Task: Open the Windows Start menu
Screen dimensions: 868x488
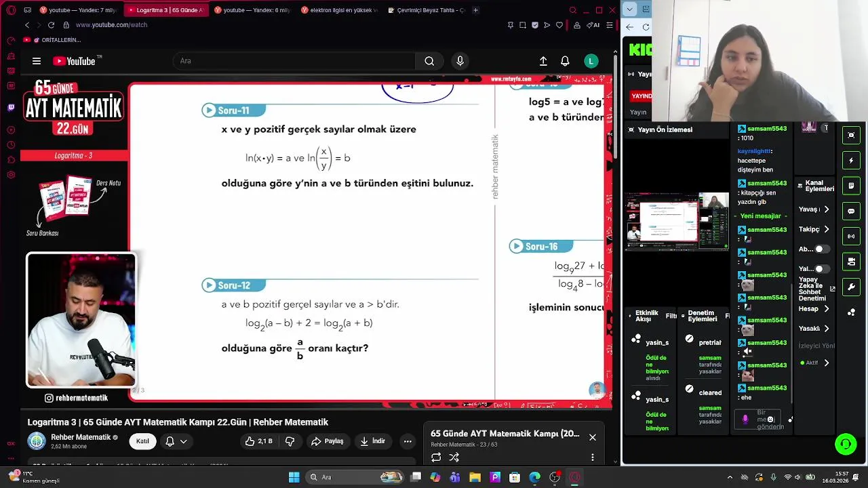Action: point(294,477)
